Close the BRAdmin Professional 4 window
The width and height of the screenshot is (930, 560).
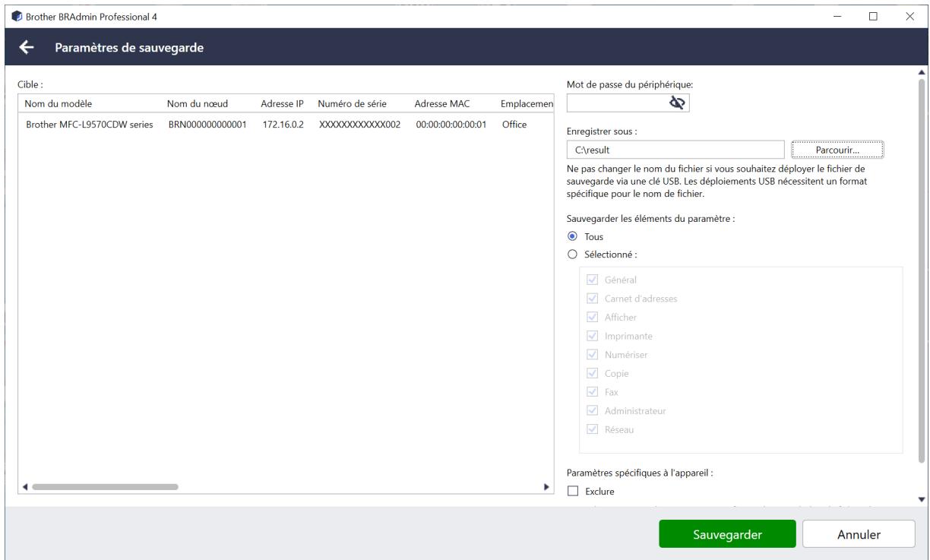coord(909,15)
